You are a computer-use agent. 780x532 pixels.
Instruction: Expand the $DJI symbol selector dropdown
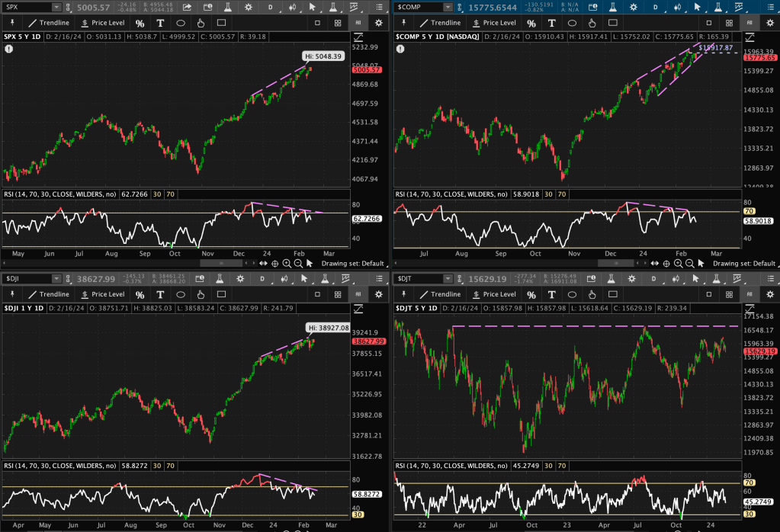pyautogui.click(x=58, y=278)
